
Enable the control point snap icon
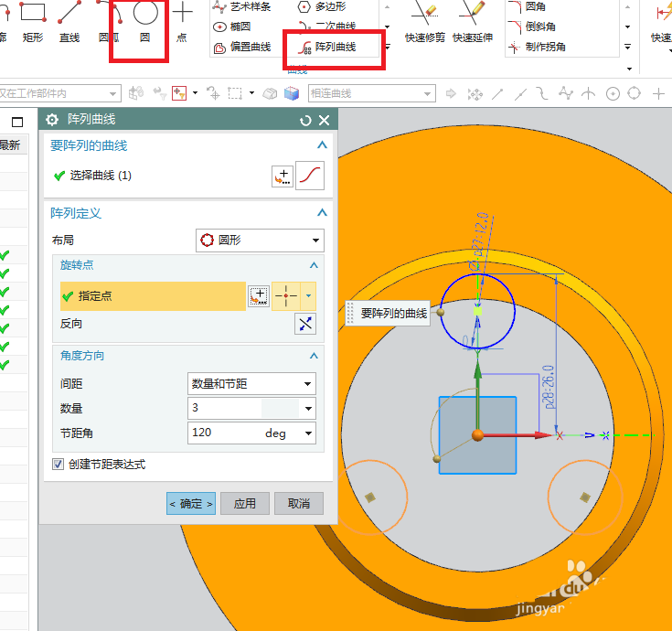(542, 93)
